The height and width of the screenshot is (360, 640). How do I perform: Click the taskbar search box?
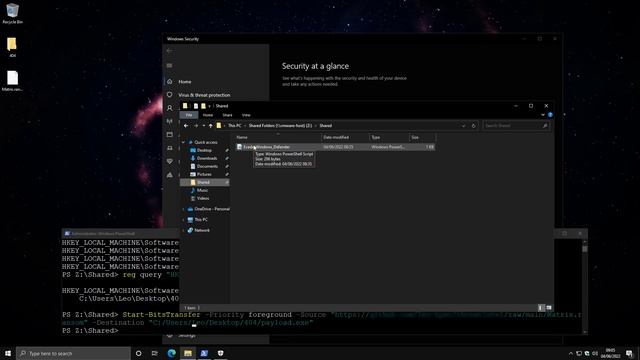(73, 353)
